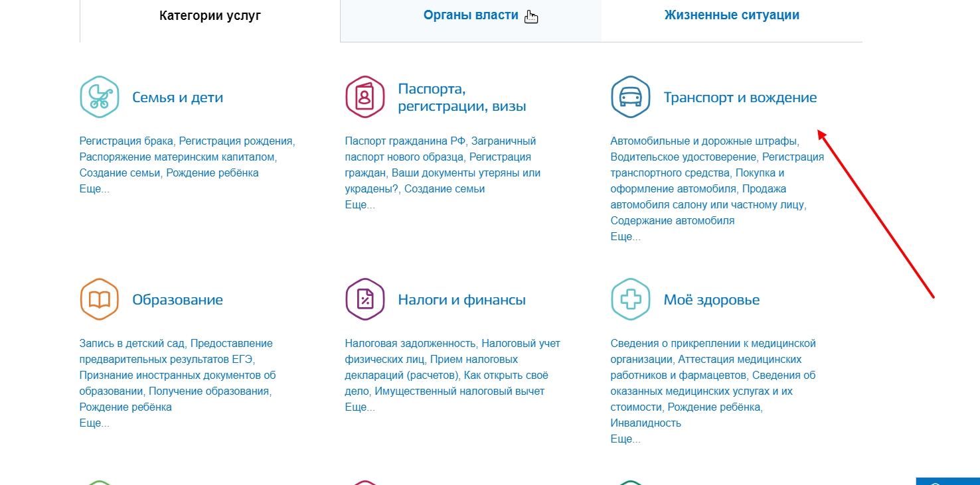980x485 pixels.
Task: Open Признание иностранных документов об образовании link
Action: (177, 383)
